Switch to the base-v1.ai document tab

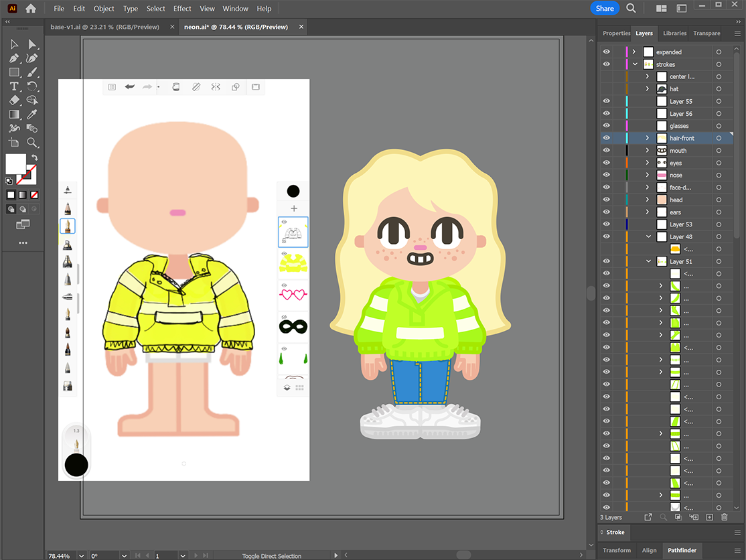[104, 27]
